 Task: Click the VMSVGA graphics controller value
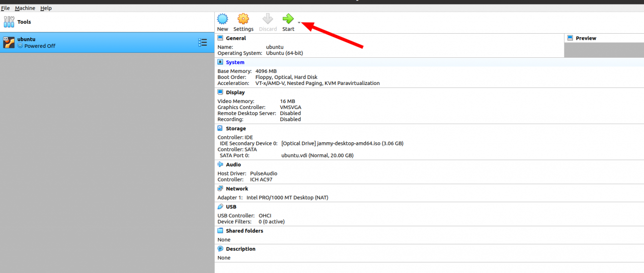click(291, 108)
